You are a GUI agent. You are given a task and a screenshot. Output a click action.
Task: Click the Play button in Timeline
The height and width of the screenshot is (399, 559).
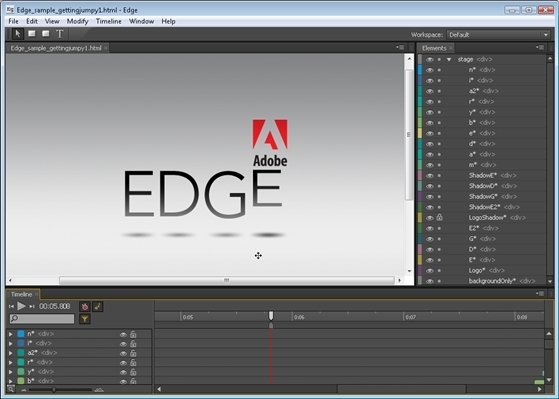point(21,306)
